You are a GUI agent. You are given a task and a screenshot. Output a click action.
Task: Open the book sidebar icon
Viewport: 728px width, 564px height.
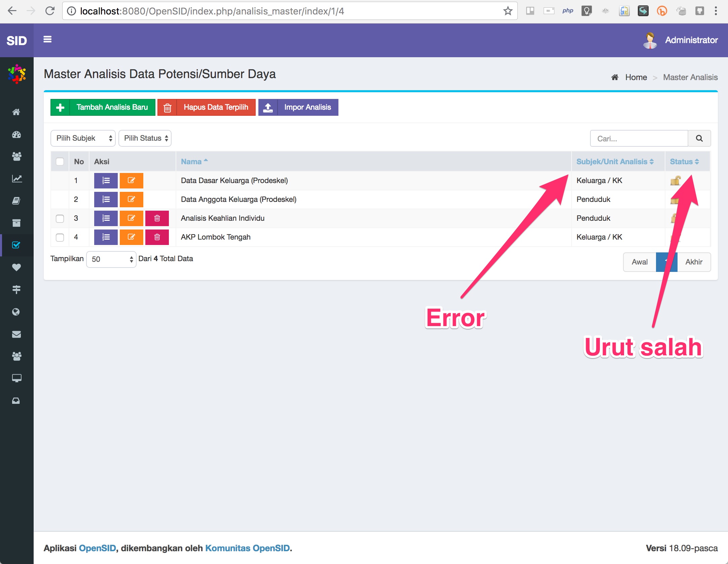[x=16, y=201]
